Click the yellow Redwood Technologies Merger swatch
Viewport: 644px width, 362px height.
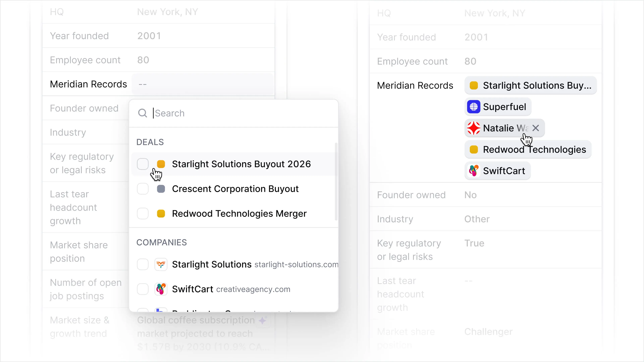(x=161, y=214)
